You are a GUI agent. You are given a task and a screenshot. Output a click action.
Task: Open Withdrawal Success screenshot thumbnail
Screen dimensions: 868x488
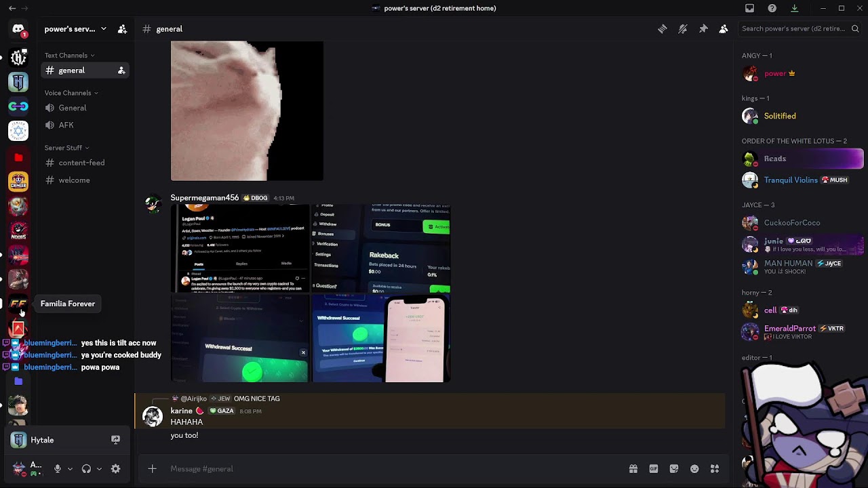239,338
